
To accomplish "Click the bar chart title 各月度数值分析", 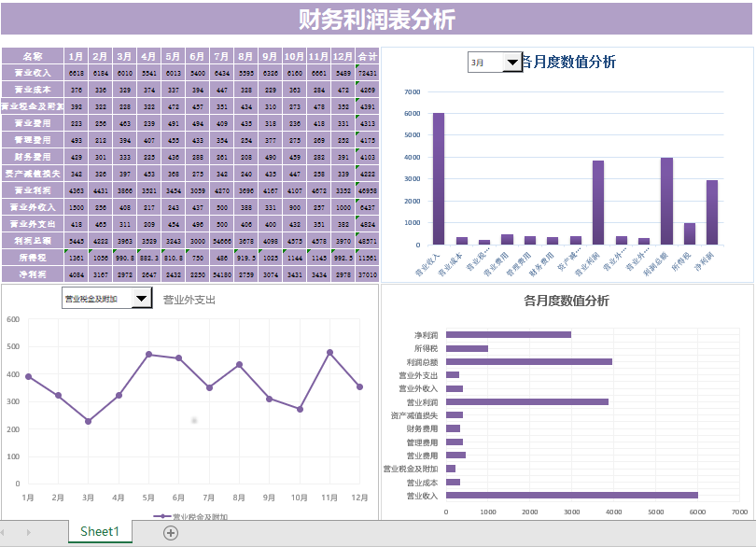I will tap(567, 301).
